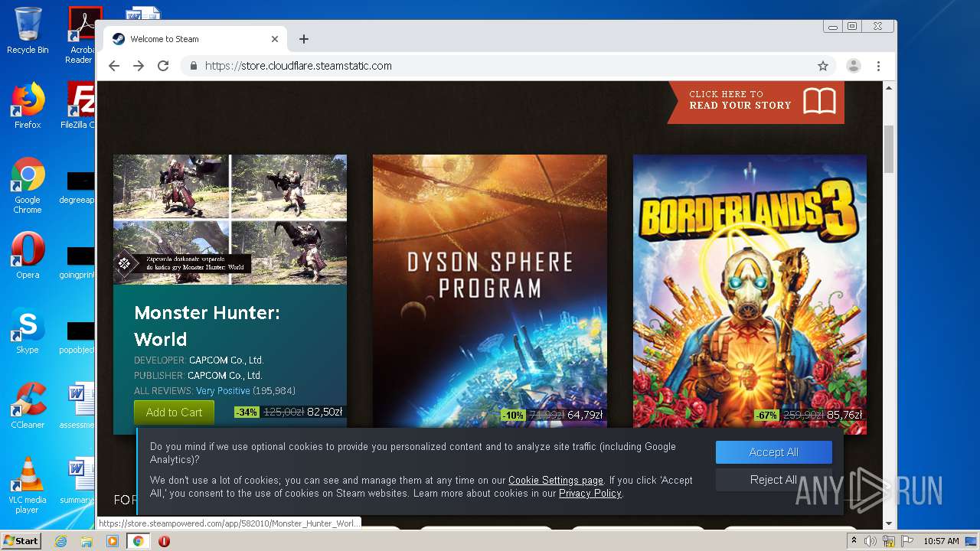
Task: Click the -67% Borderlands 3 discount badge
Action: [x=766, y=416]
